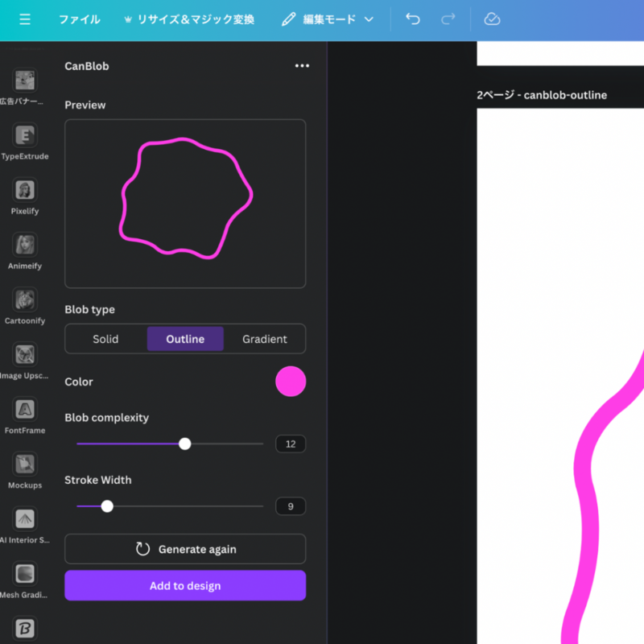644x644 pixels.
Task: Open the Mockups app
Action: (25, 471)
